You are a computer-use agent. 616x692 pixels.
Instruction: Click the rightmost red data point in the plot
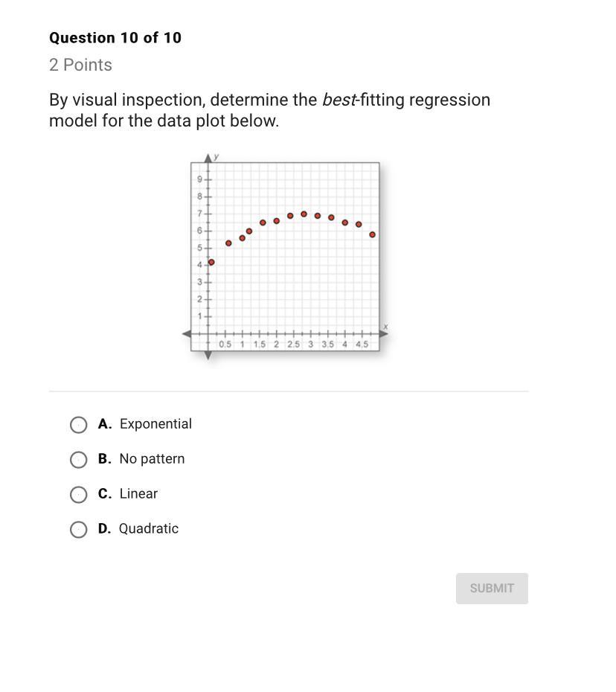point(373,234)
